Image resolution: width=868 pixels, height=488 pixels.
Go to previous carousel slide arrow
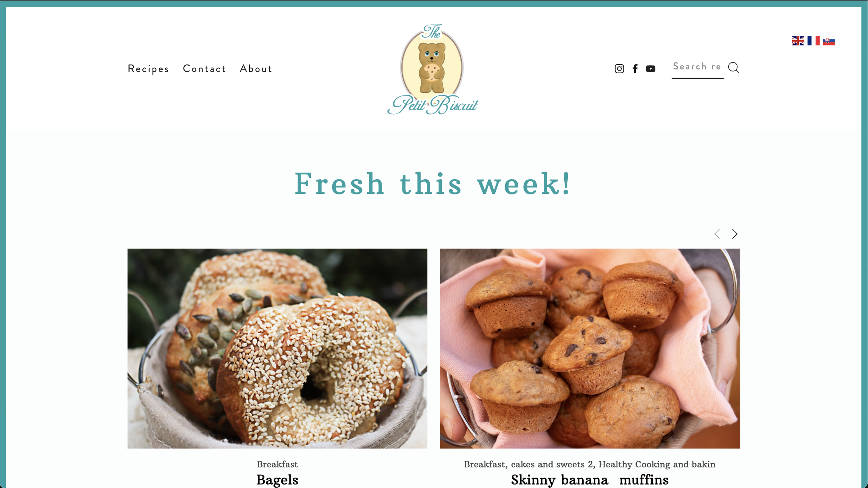[717, 234]
